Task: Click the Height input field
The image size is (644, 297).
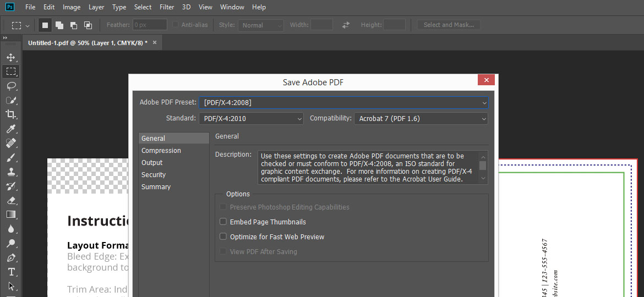Action: point(394,25)
